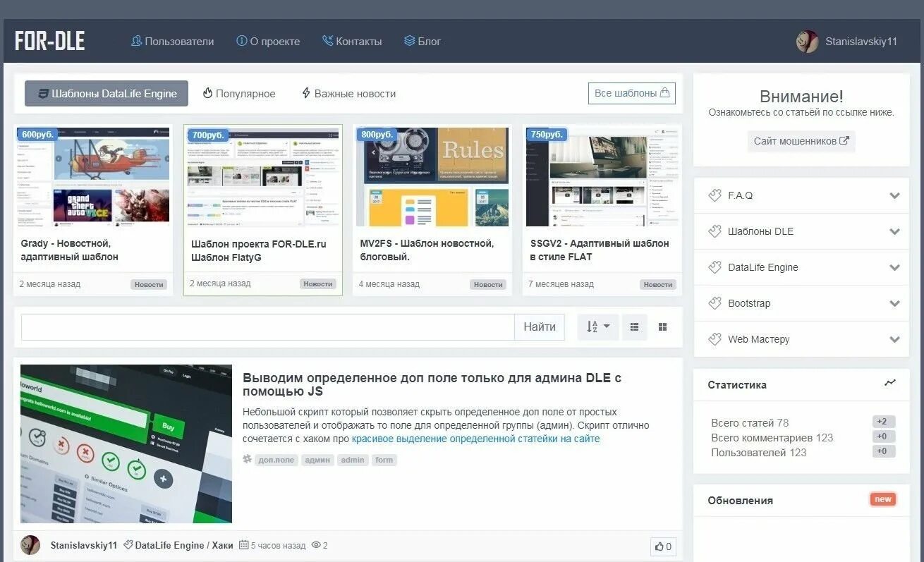Open the Шаблон проекта FOR-DLE.ru title
Screen dimensions: 924x562
click(x=259, y=251)
